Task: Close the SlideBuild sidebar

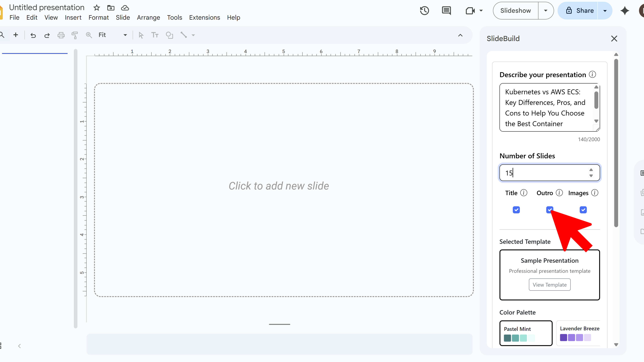Action: point(614,38)
